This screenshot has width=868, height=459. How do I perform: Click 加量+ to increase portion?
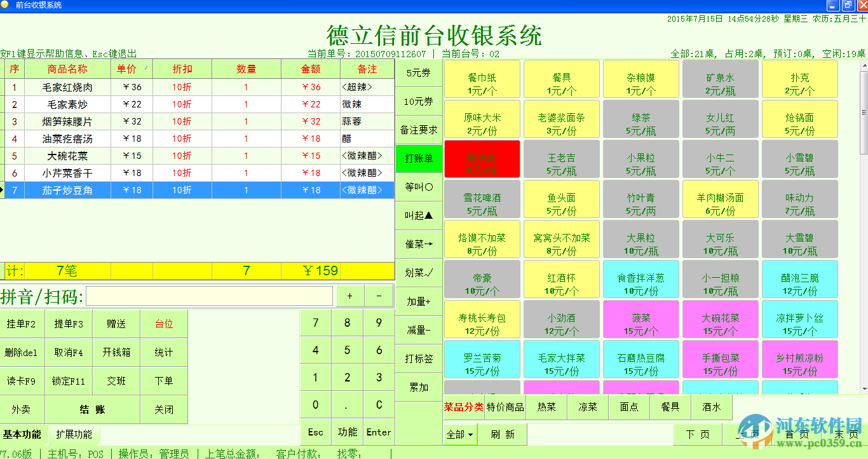tap(418, 301)
